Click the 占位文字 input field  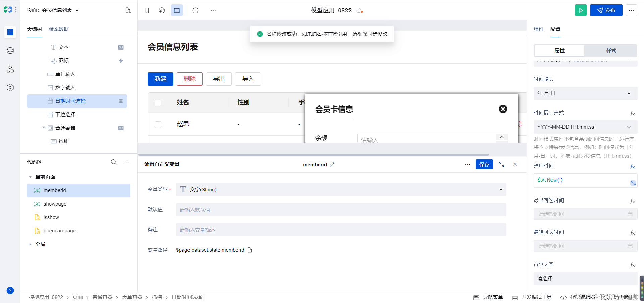(x=585, y=278)
